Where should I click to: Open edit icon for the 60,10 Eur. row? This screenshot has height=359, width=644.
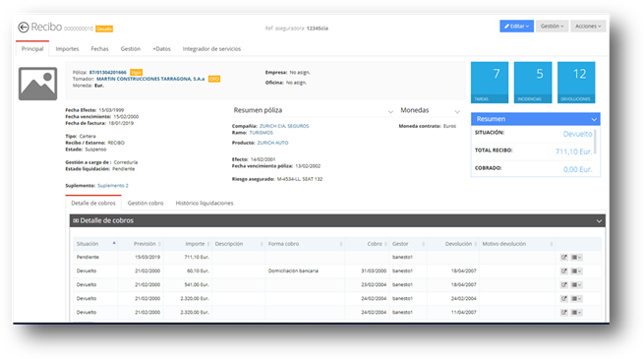click(564, 271)
